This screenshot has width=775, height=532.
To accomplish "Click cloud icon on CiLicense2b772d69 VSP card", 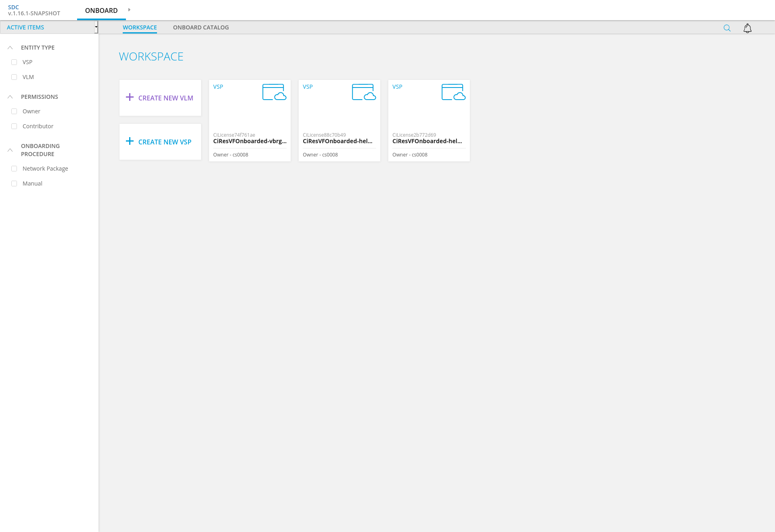I will (453, 92).
